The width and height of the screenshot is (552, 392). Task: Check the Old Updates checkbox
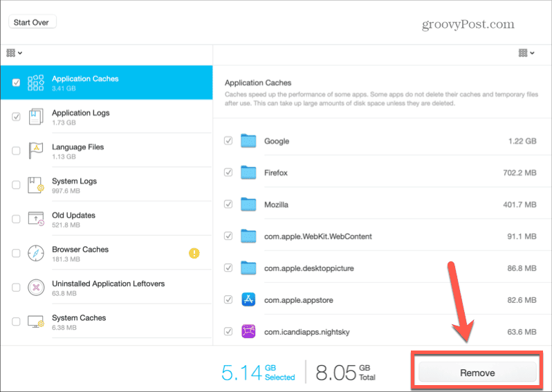(x=16, y=219)
